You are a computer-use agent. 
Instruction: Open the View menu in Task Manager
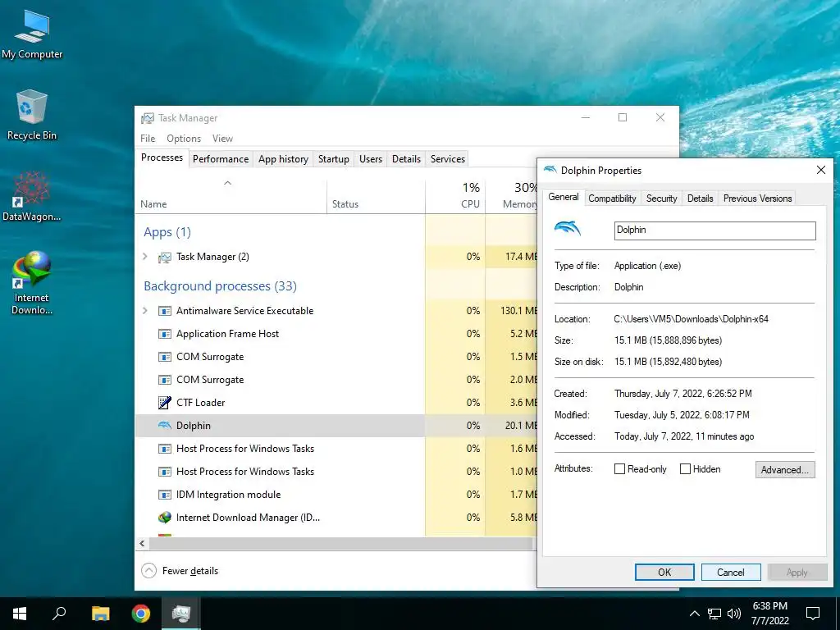222,138
